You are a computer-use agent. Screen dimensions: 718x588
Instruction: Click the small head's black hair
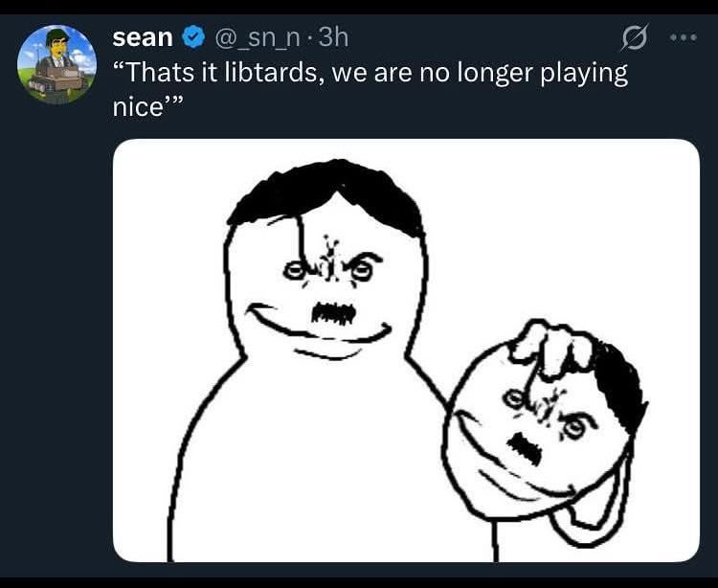pos(620,389)
